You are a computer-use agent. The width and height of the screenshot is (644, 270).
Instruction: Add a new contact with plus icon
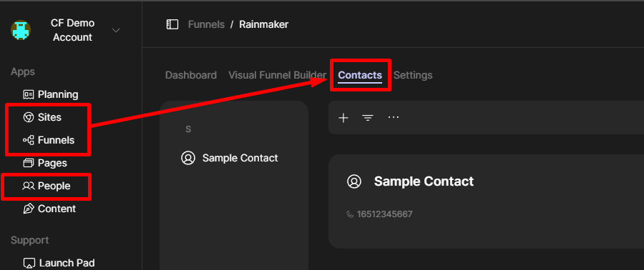click(343, 118)
